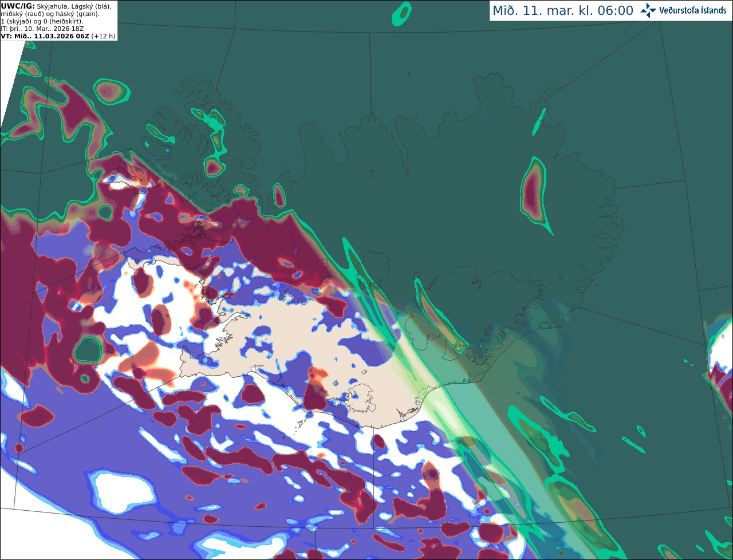Click the "Mið. 11. mar. kl. 06:00" time label
733x560 pixels.
(563, 11)
